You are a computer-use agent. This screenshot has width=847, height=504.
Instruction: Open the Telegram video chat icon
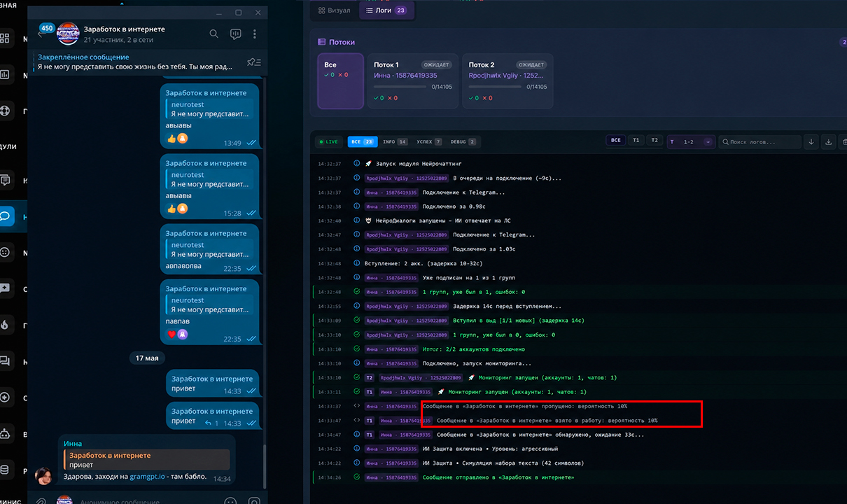236,34
